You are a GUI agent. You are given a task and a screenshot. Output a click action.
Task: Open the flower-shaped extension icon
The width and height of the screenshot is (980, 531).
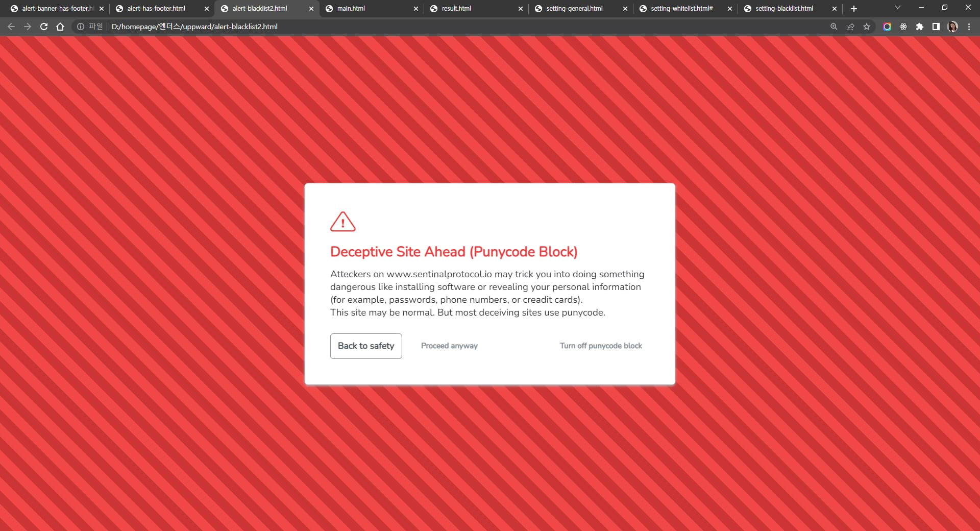tap(903, 27)
